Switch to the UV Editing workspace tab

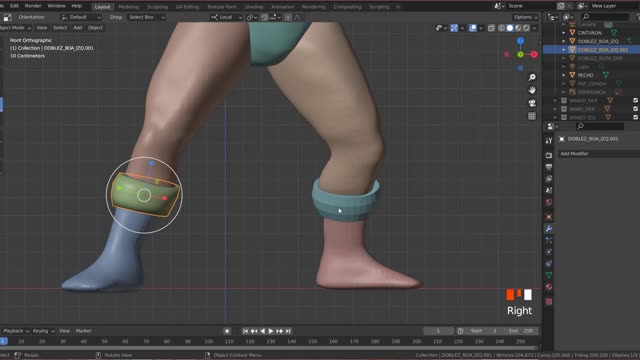coord(187,7)
